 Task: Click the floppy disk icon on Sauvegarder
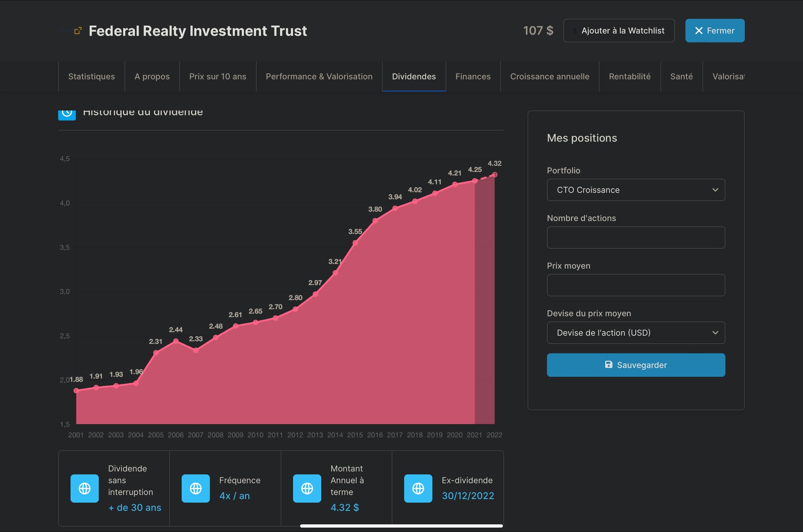609,365
